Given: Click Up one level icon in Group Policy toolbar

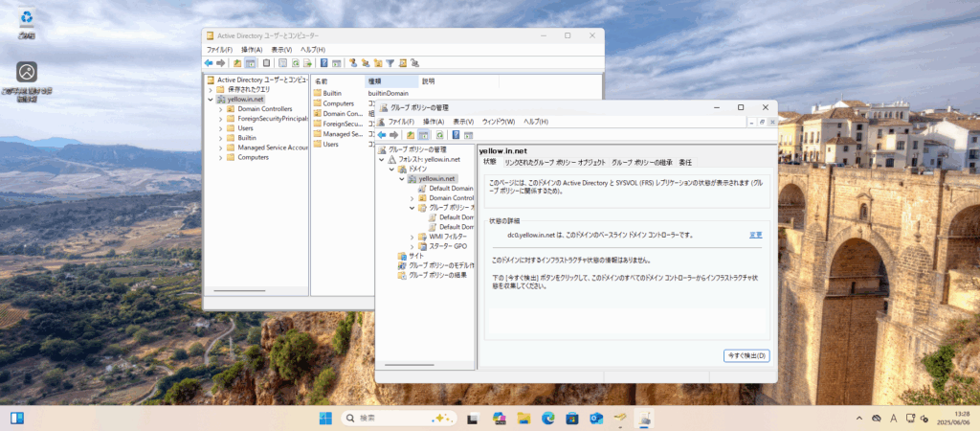Looking at the screenshot, I should tap(411, 134).
